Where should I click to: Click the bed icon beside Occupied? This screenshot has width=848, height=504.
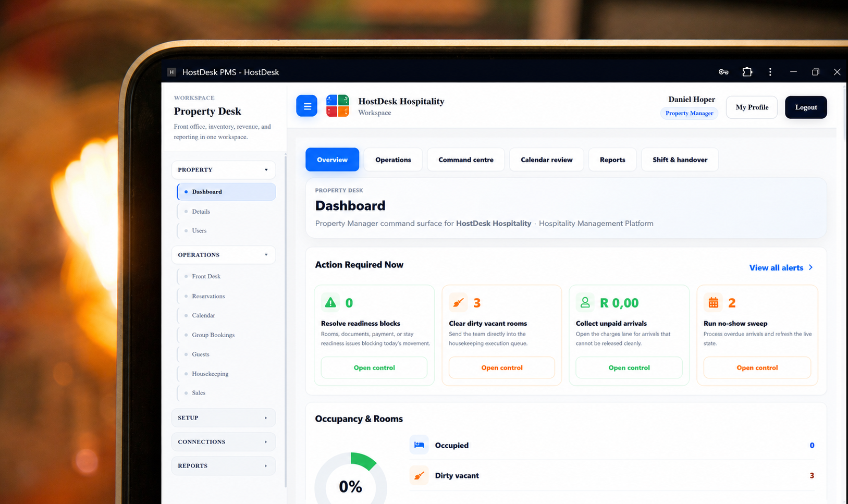419,445
